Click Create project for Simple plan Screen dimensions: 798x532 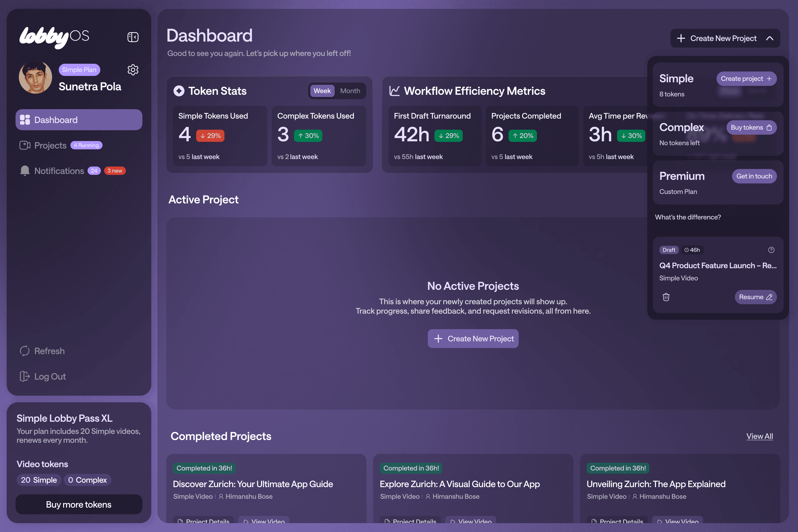point(746,79)
